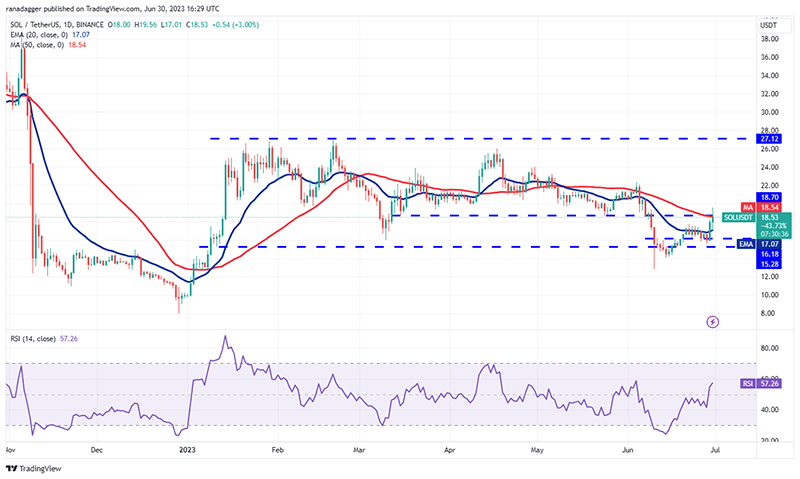Click the 2023 label on the time axis

click(x=187, y=450)
